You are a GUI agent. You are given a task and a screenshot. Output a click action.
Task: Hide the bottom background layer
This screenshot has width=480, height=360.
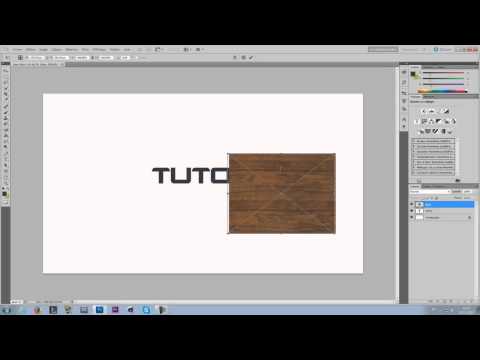pos(412,218)
